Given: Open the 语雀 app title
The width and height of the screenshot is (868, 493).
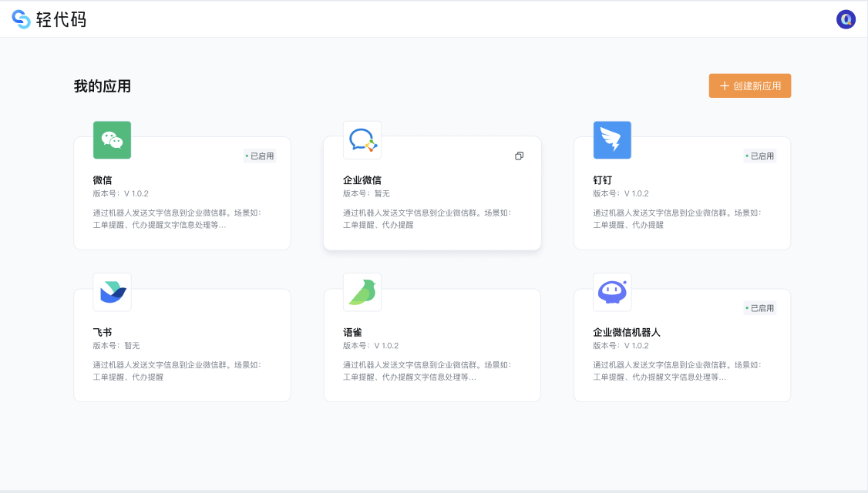Looking at the screenshot, I should (x=352, y=332).
